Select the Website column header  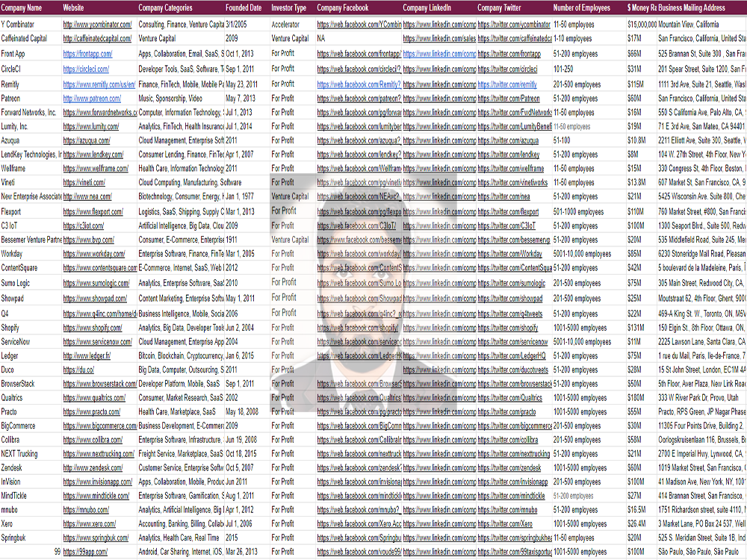pyautogui.click(x=73, y=8)
